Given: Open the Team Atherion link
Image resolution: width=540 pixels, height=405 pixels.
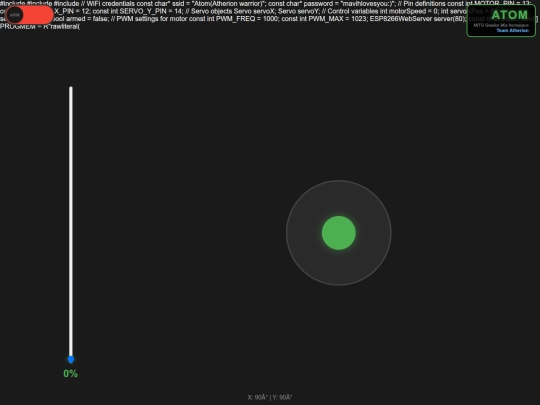Looking at the screenshot, I should point(512,31).
